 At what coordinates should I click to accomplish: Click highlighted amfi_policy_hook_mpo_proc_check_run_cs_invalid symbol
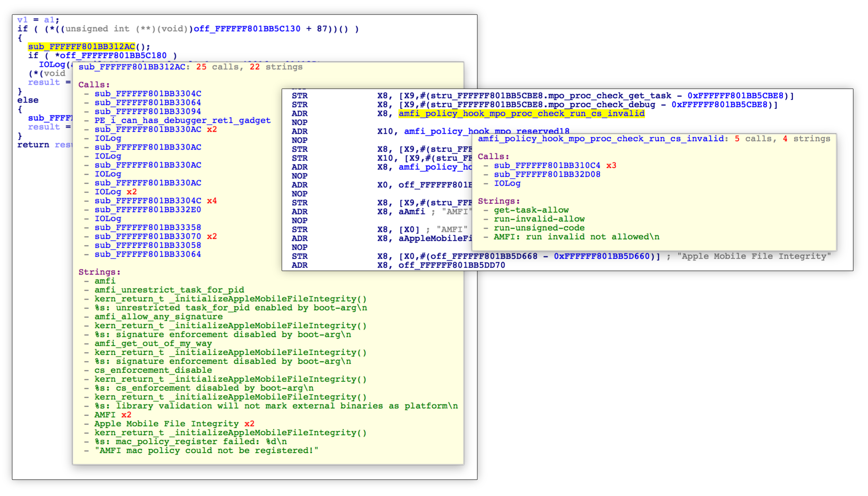tap(521, 114)
